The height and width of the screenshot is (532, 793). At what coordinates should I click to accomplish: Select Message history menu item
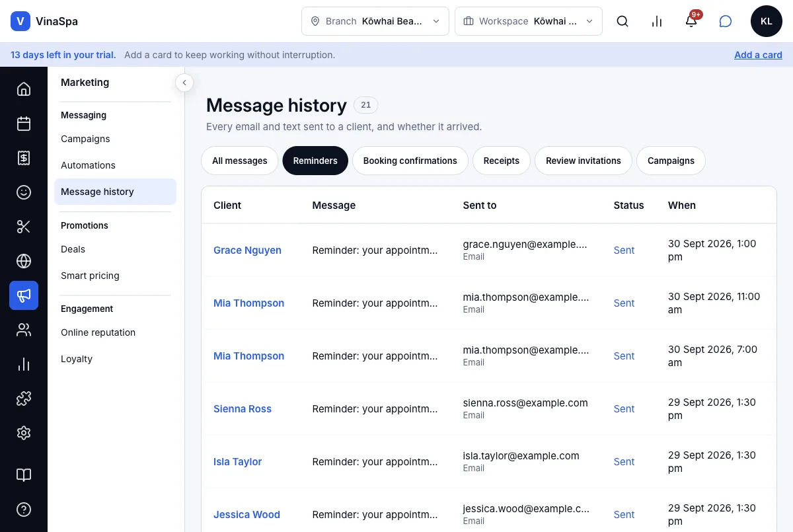(115, 192)
